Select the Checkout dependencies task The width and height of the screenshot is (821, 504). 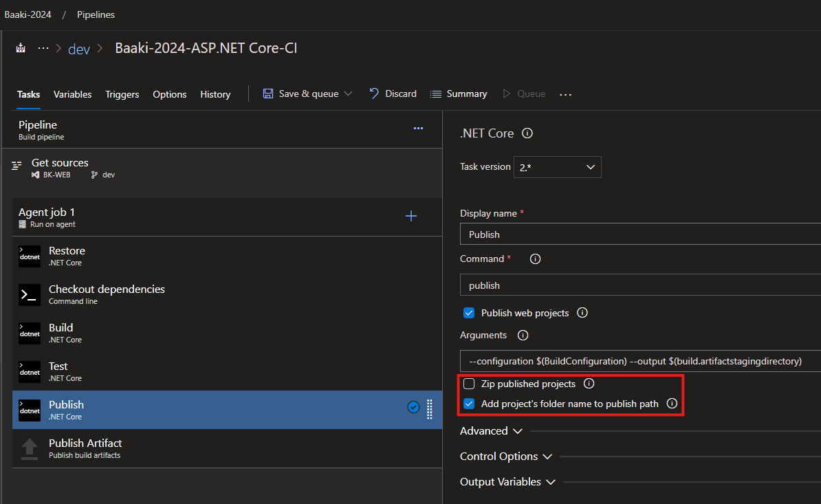(227, 295)
